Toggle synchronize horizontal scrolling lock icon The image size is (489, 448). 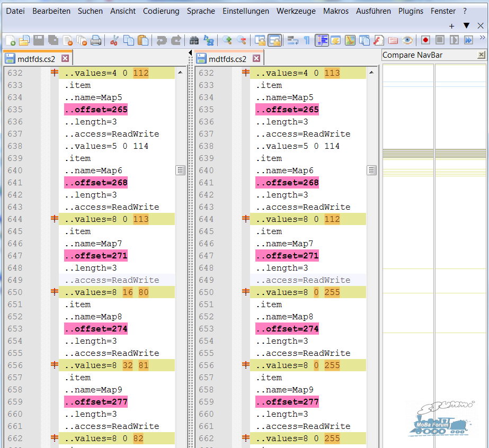tap(275, 40)
